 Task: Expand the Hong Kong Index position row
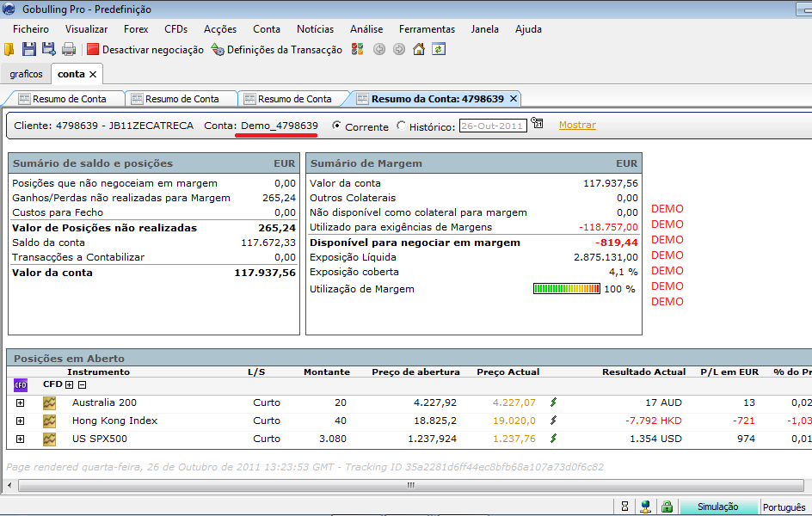[20, 421]
